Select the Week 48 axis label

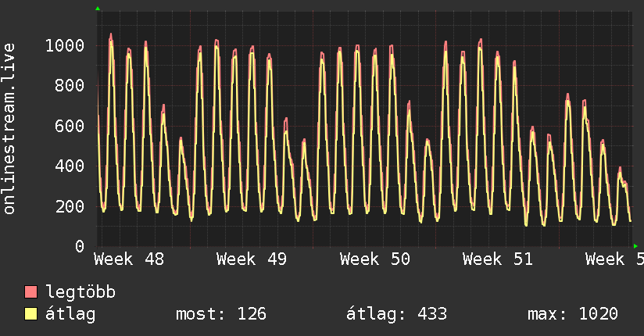129,259
